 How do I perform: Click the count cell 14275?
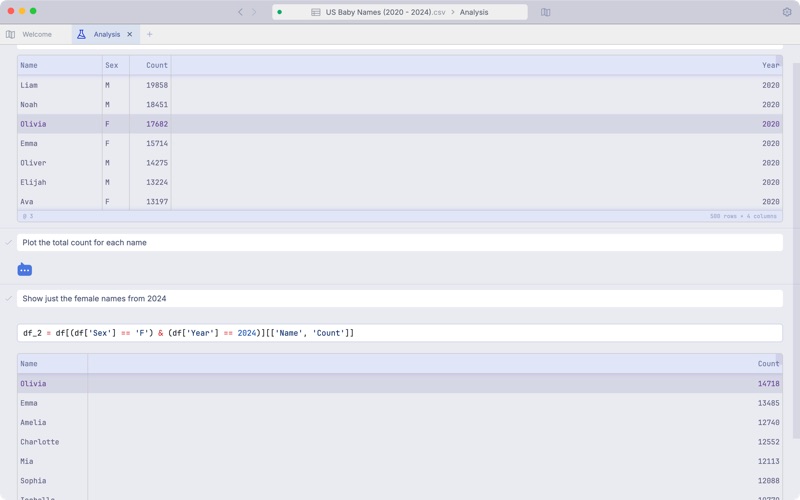[x=157, y=163]
